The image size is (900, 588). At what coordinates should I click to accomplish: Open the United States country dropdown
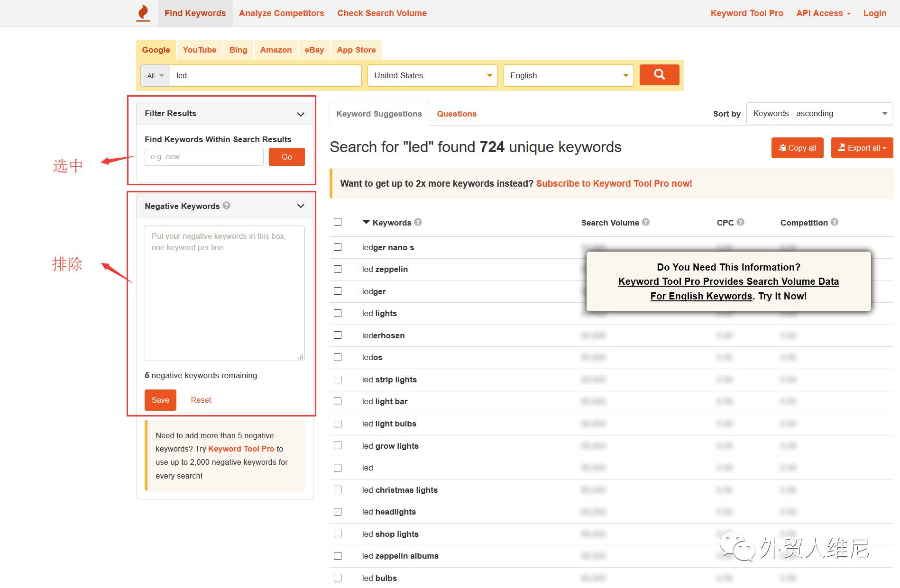432,75
